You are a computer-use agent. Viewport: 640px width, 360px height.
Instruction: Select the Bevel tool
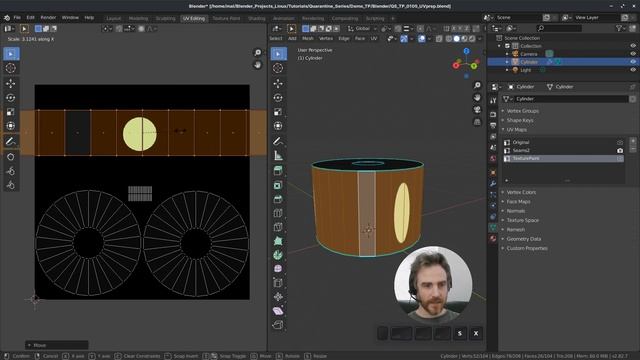(278, 199)
